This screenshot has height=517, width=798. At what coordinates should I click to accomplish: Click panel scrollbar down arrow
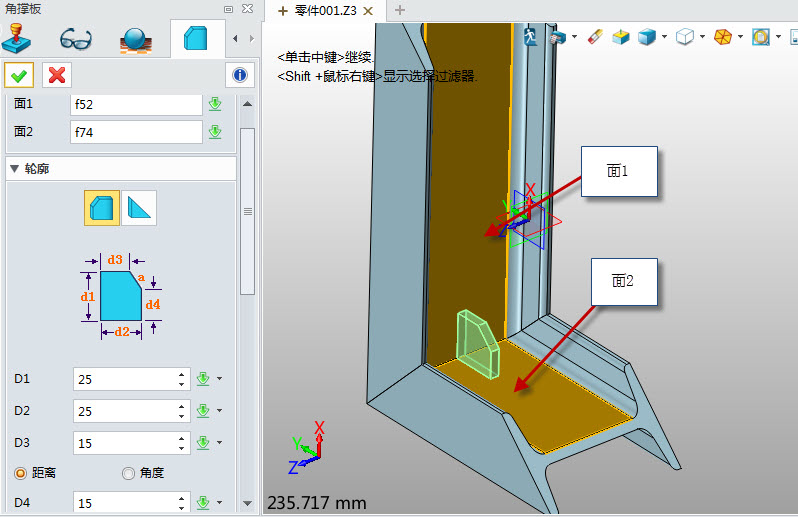[247, 503]
